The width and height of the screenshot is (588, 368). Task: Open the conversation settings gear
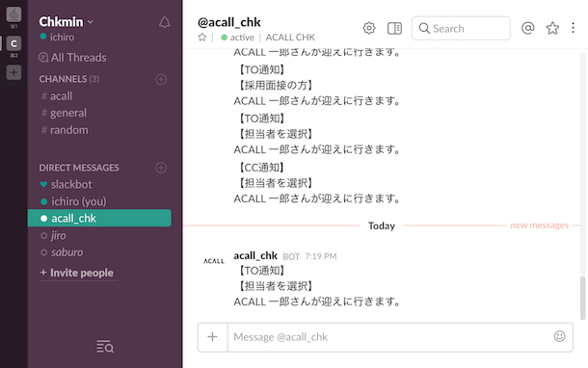(x=369, y=28)
